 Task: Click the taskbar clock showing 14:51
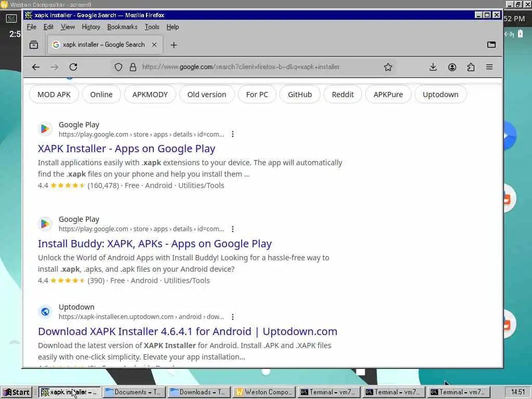click(518, 392)
